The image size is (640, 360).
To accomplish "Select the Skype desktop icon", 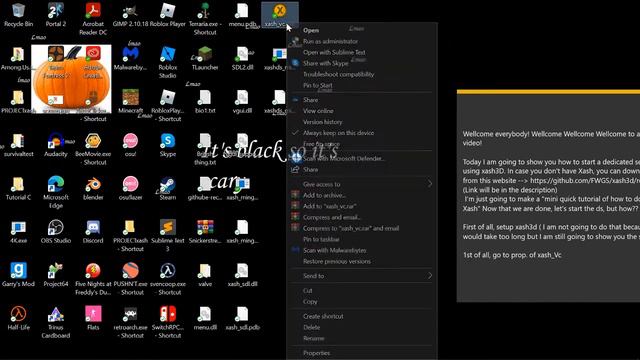I will [x=167, y=145].
